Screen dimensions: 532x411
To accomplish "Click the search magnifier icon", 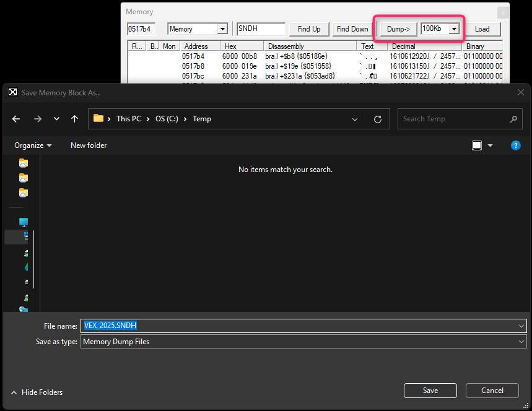I will click(x=513, y=119).
